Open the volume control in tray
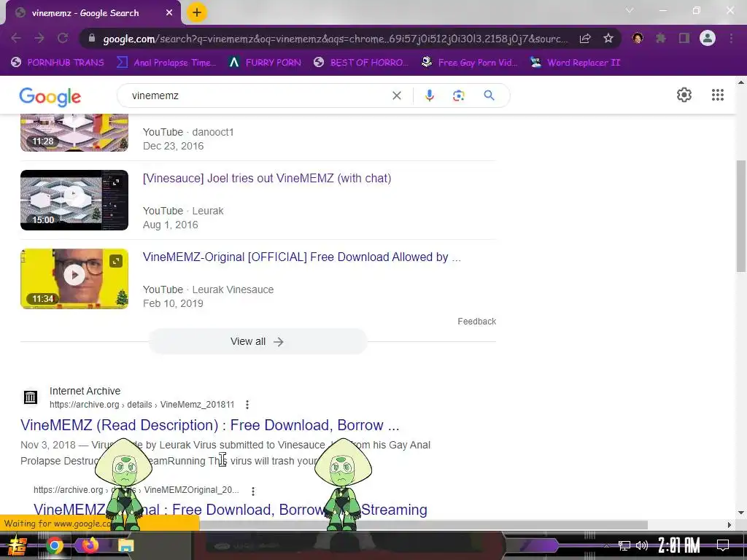 coord(642,545)
